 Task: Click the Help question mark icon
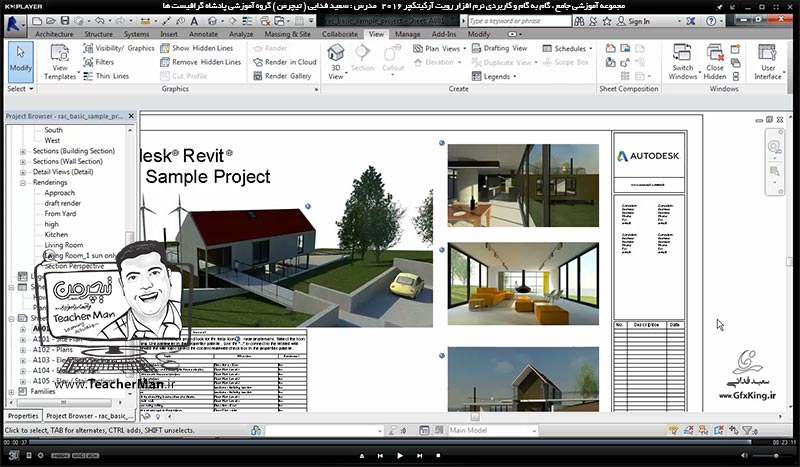tap(711, 21)
